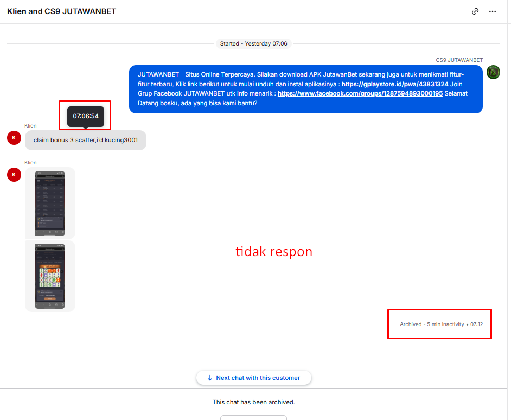Click the 'Klien and CS9 JUTAWANBET' chat title
This screenshot has width=511, height=420.
tap(62, 11)
